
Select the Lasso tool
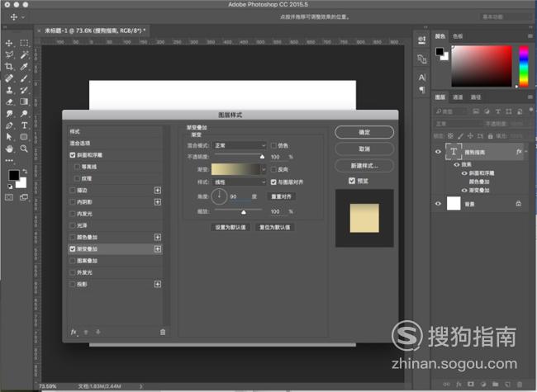9,54
